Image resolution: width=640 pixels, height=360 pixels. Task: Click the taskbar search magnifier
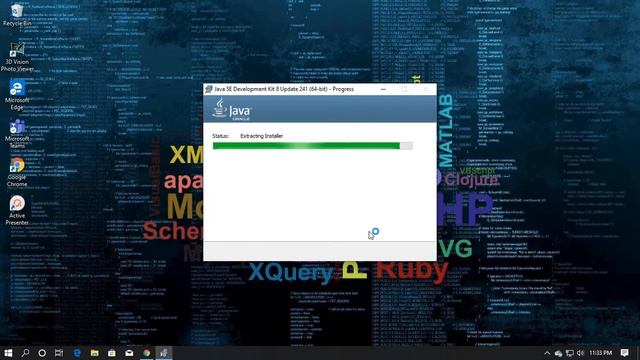coord(25,353)
